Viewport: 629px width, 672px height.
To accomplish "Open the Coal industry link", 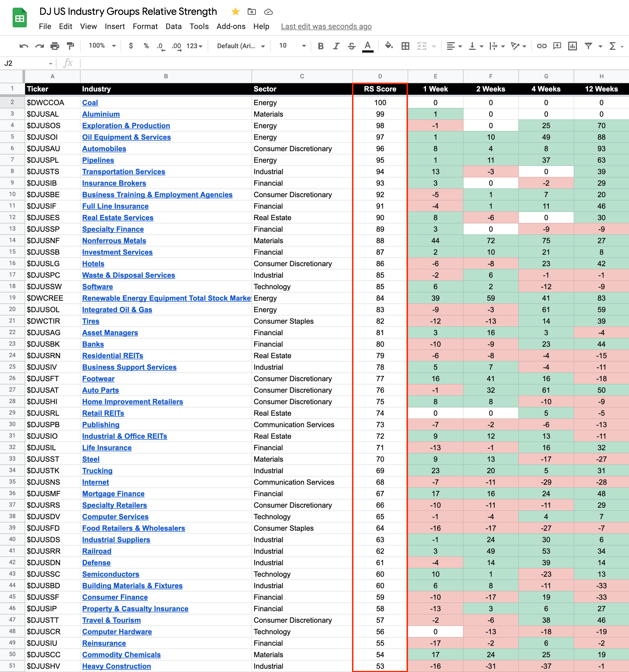I will pos(90,103).
